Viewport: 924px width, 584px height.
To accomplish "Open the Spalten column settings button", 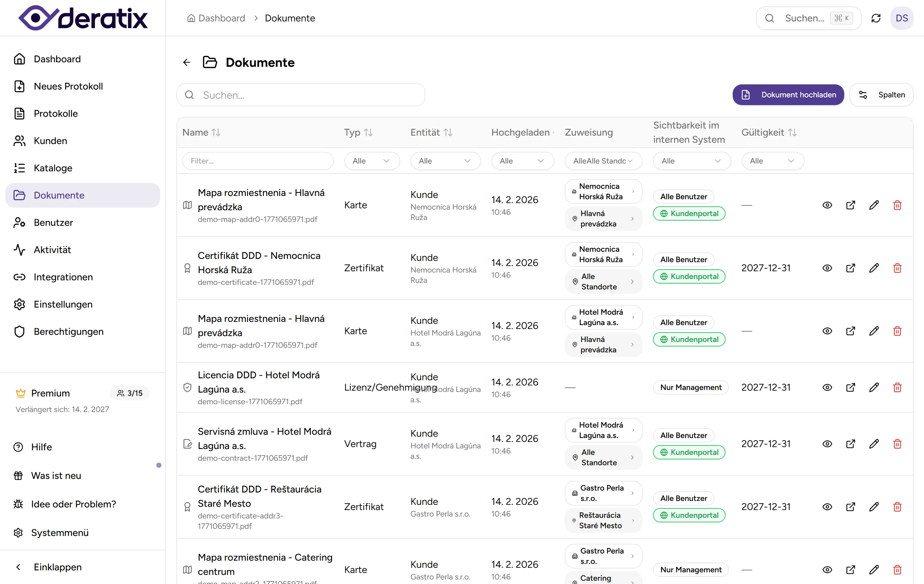I will 881,95.
